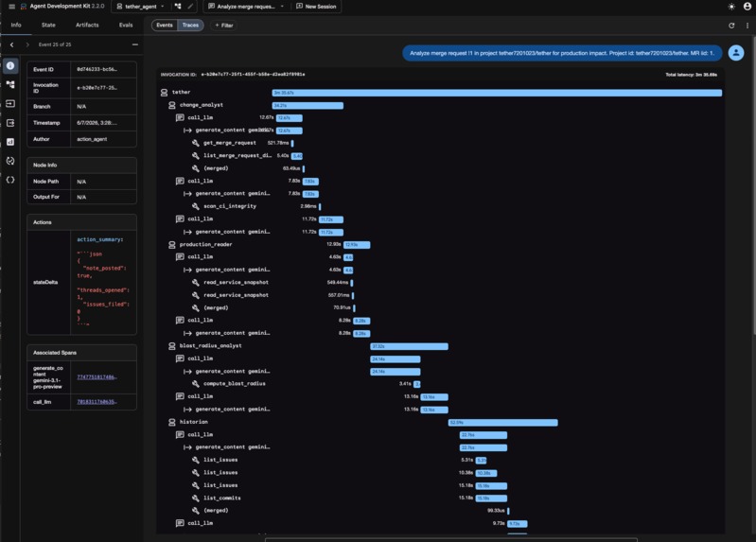
Task: Click the blast_radius_analyst 37.32s latency bar
Action: coord(410,346)
